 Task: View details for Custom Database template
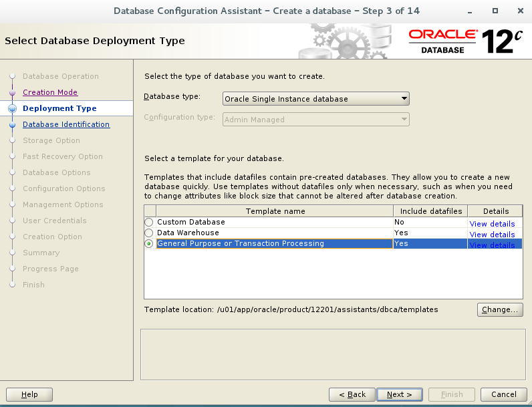tap(492, 224)
